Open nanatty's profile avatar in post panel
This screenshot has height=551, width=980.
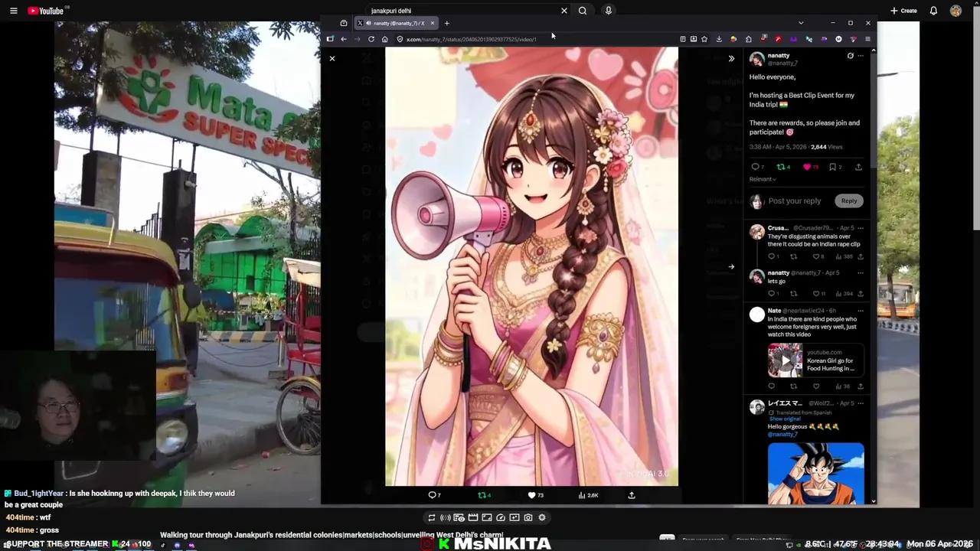[x=756, y=59]
